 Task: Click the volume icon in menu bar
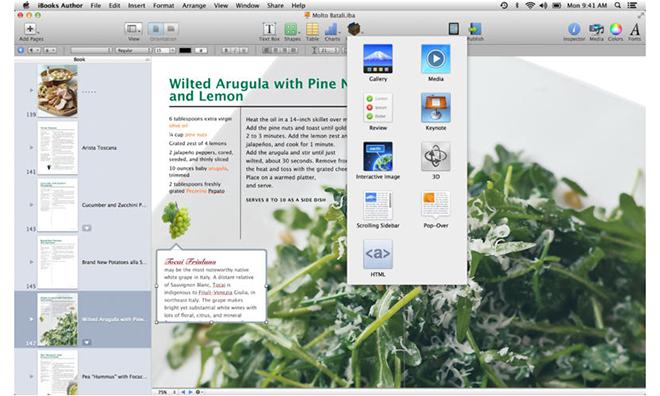[x=543, y=5]
